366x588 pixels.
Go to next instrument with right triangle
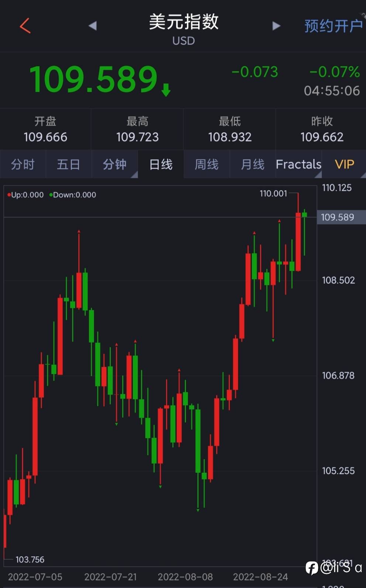point(276,26)
